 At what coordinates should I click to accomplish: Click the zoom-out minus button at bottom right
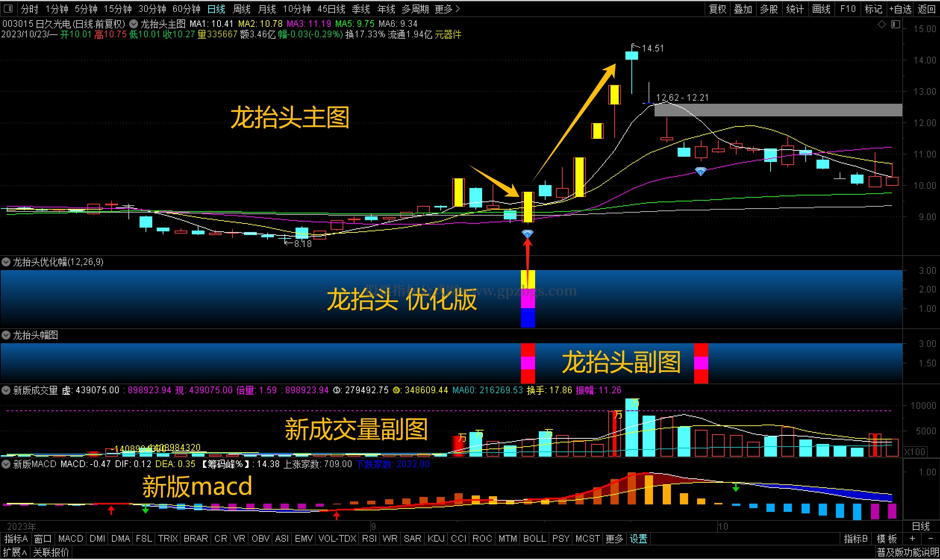(x=930, y=539)
